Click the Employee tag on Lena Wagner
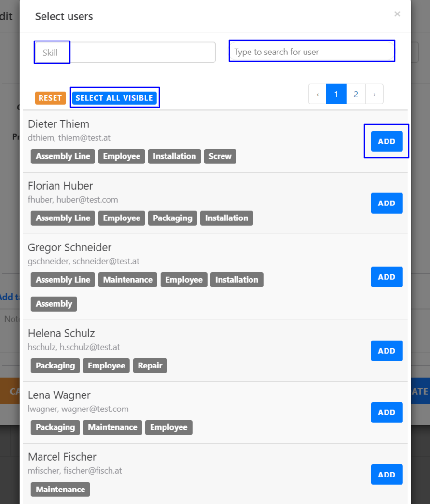Screen dimensions: 430x504 [168, 427]
